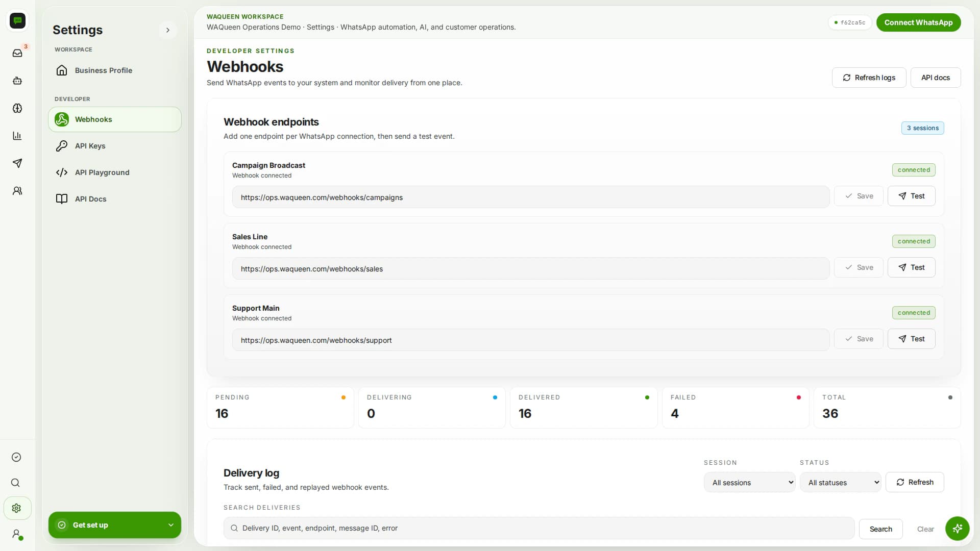The height and width of the screenshot is (551, 980).
Task: Focus the search deliveries input field
Action: tap(539, 528)
